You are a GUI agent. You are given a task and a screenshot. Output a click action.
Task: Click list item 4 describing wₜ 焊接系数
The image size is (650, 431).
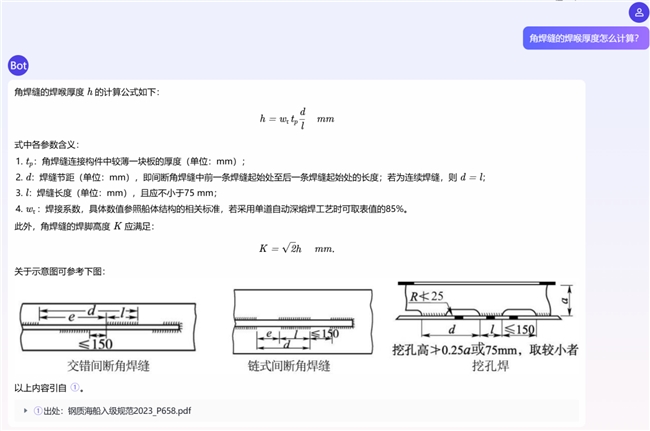[210, 209]
